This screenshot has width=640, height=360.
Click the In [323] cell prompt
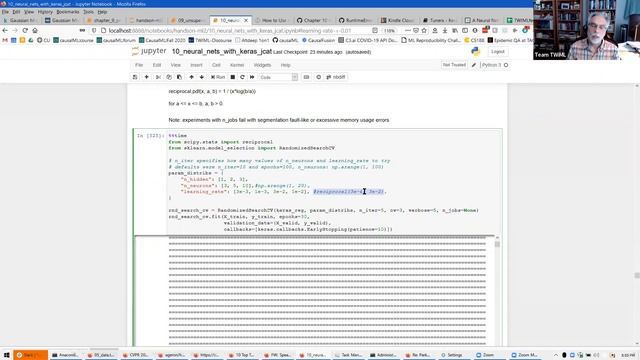(150, 136)
